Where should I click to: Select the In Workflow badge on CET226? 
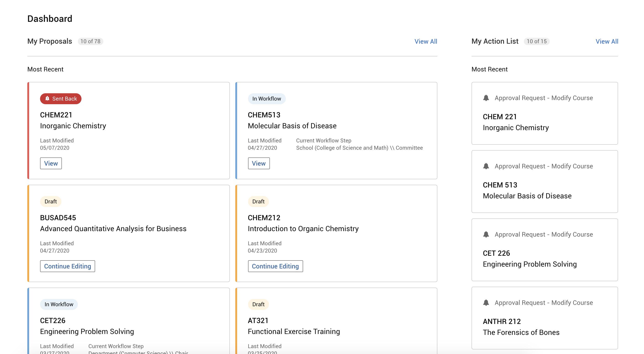(x=59, y=304)
